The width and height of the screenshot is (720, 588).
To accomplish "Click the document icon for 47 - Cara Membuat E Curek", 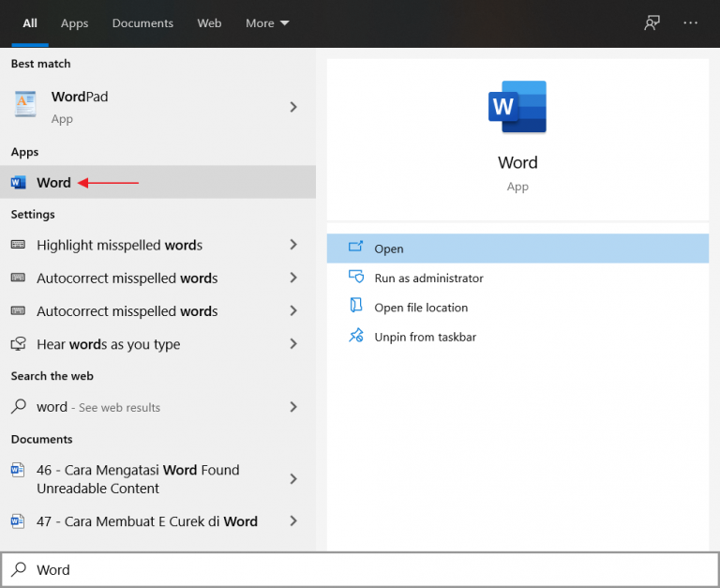I will point(18,521).
